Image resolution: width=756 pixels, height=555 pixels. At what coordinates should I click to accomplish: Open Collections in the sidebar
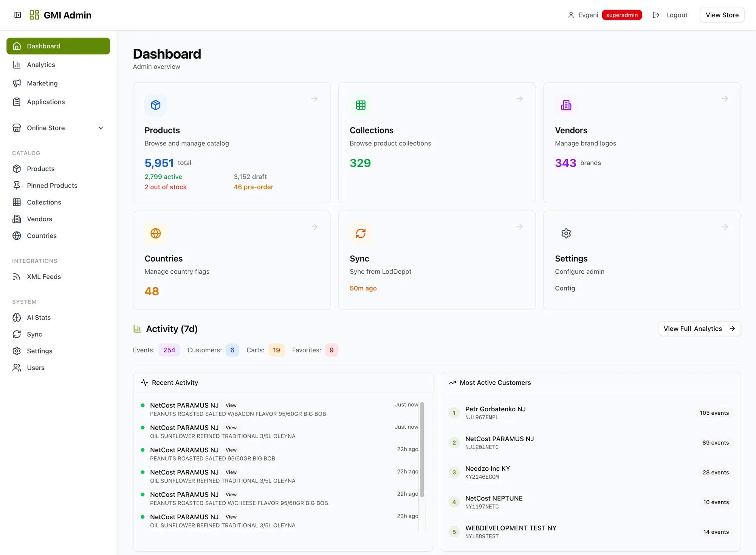pos(58,202)
